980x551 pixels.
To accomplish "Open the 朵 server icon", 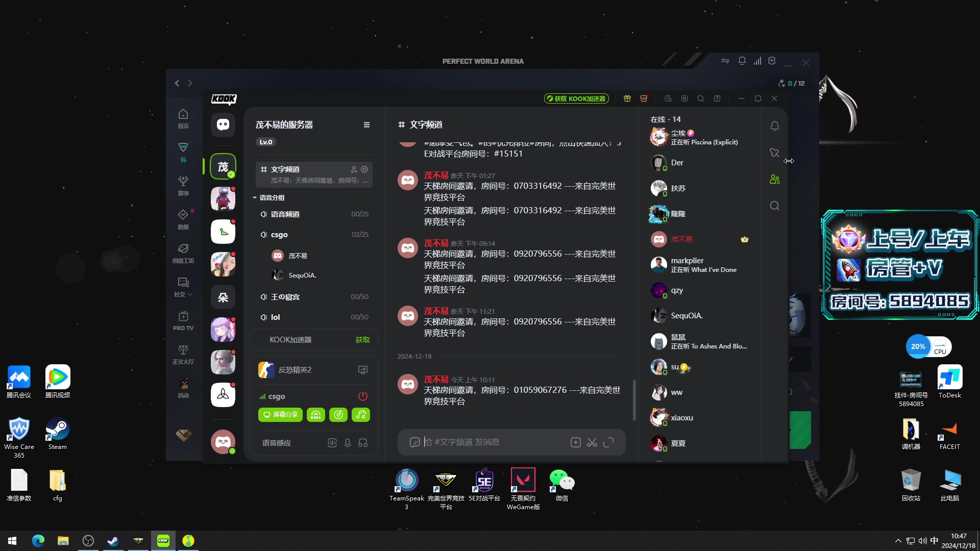I will 223,297.
